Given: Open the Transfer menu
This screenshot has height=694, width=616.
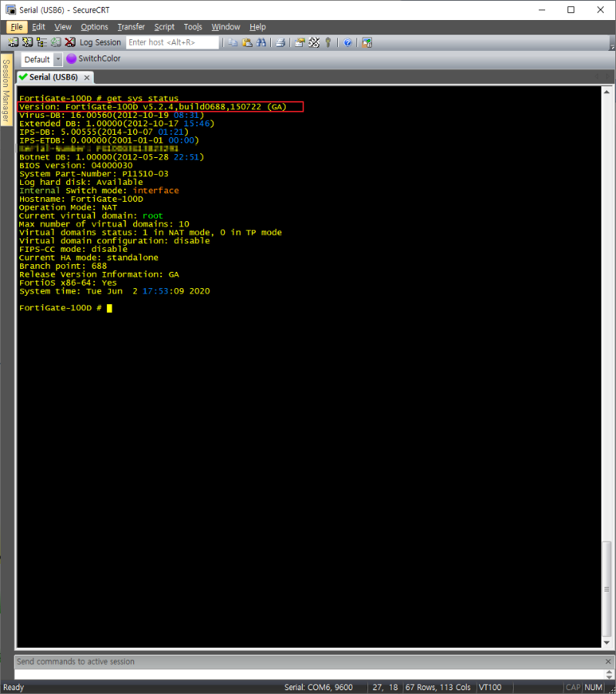Looking at the screenshot, I should [x=131, y=27].
